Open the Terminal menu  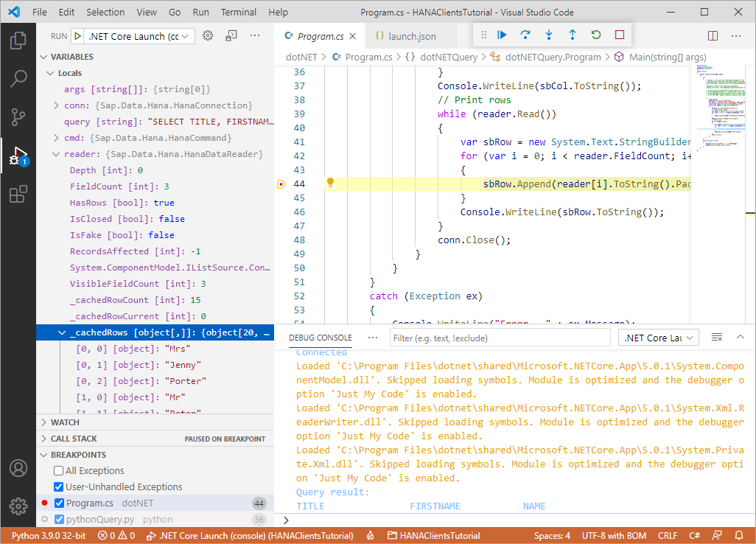coord(238,12)
